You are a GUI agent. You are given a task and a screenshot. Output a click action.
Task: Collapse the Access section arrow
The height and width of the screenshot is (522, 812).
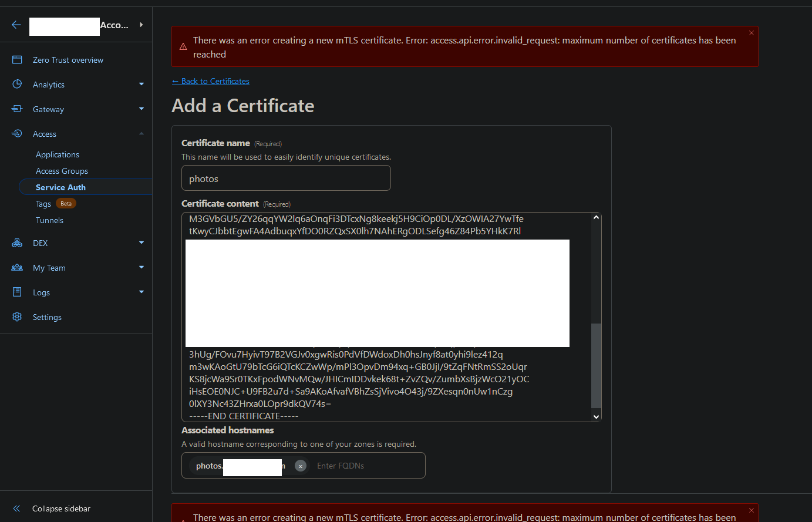141,134
